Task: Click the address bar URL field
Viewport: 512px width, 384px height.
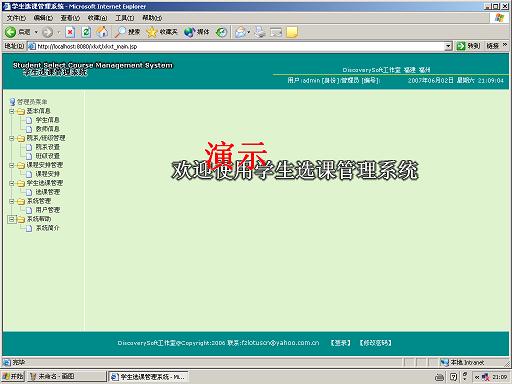Action: (240, 46)
